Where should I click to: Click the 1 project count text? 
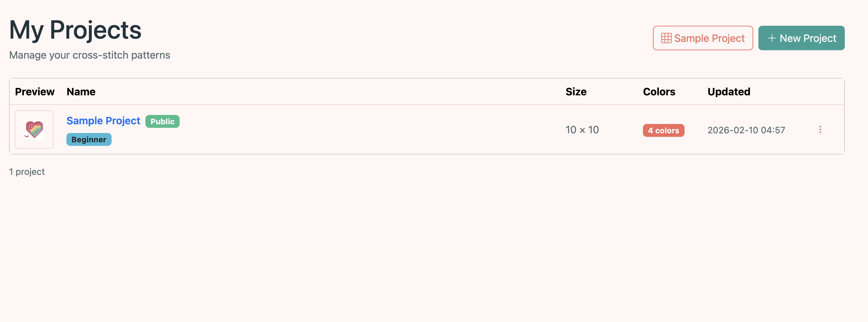point(27,172)
